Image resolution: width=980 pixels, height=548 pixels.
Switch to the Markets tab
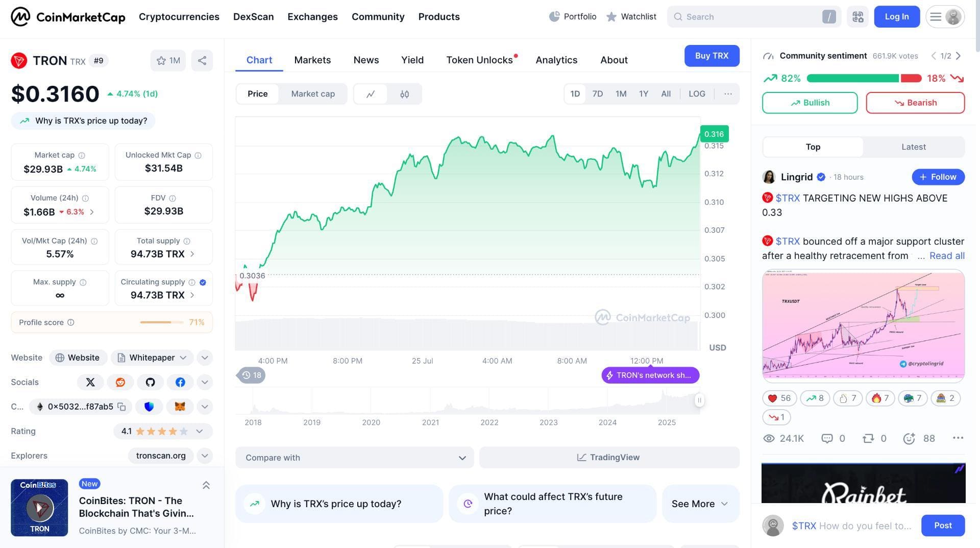(x=312, y=60)
